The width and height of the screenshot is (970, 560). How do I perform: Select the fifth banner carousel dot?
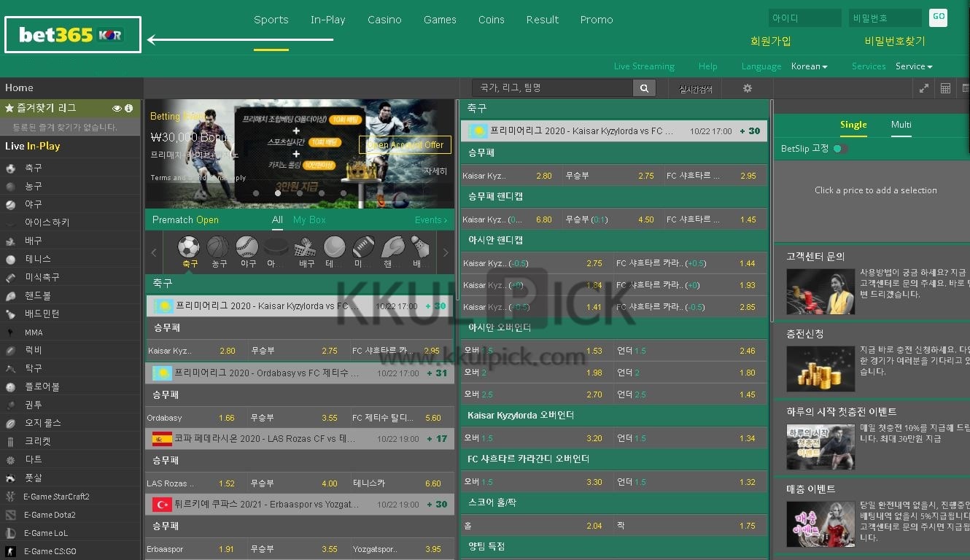[344, 193]
